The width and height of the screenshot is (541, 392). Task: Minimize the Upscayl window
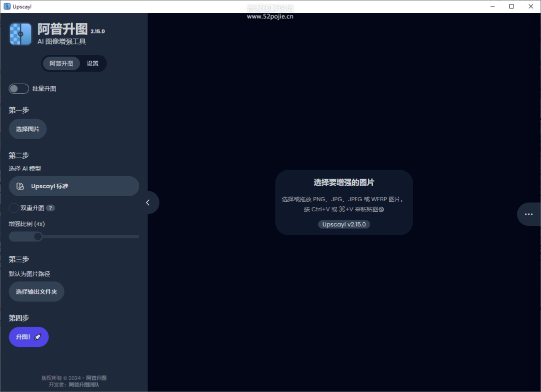(493, 6)
